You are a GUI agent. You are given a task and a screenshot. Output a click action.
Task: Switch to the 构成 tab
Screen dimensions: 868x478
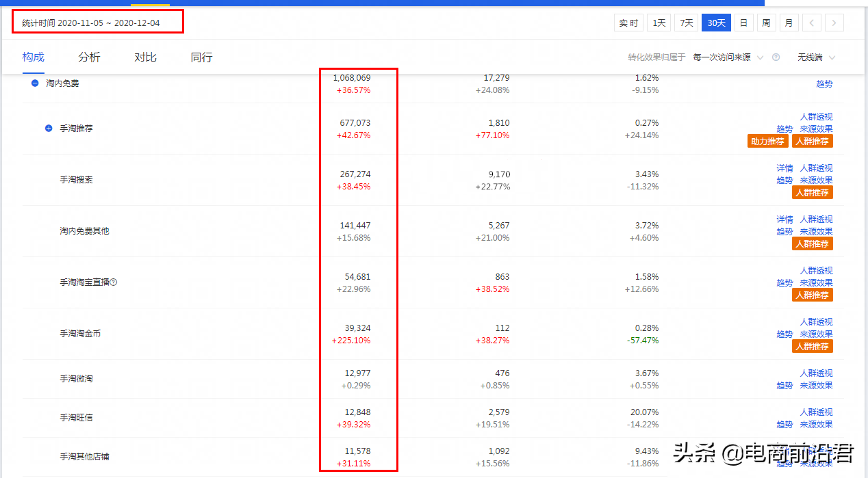coord(33,57)
